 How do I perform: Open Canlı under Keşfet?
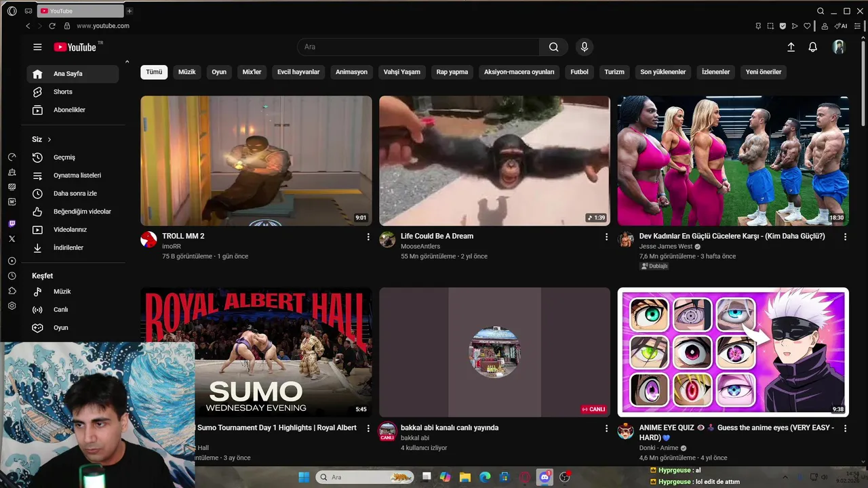(73, 310)
